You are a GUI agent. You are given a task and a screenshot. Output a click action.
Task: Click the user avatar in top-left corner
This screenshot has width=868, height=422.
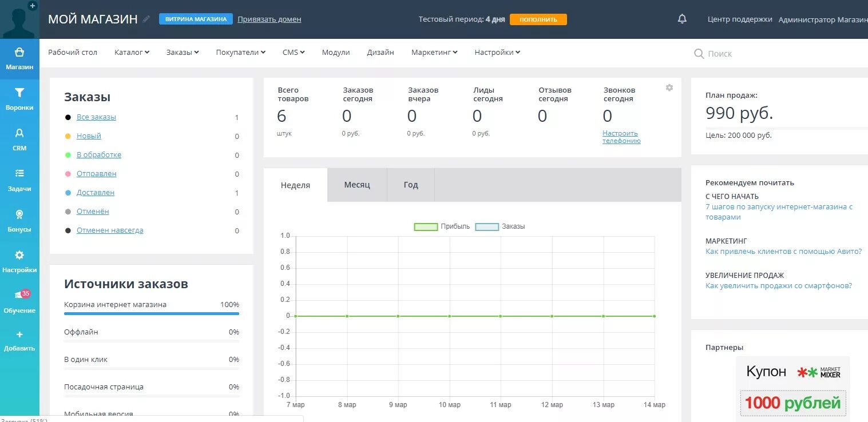(19, 19)
